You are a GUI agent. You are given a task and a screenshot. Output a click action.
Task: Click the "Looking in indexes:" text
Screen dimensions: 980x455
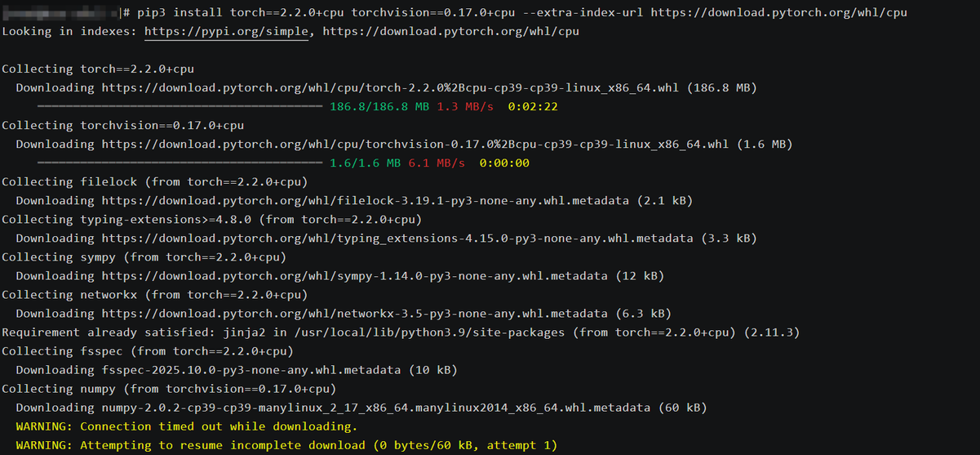(x=69, y=31)
